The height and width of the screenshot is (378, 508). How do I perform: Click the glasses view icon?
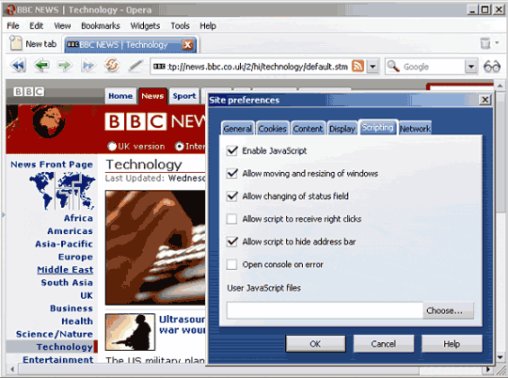pos(492,67)
